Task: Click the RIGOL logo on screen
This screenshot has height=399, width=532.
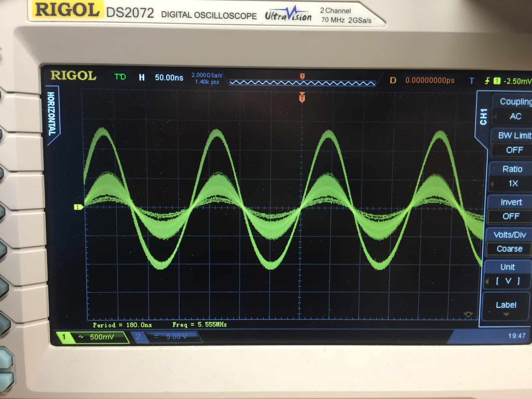Action: click(x=73, y=76)
